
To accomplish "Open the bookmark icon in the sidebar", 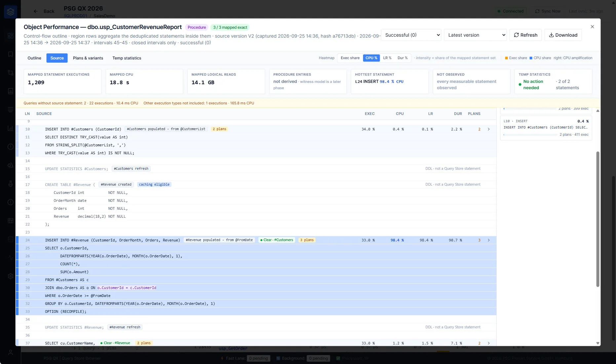I will pyautogui.click(x=11, y=54).
